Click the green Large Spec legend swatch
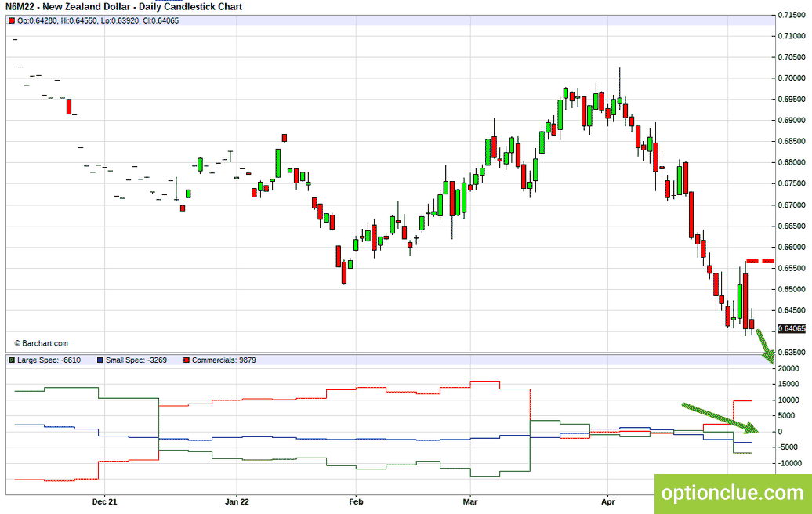 [x=12, y=360]
